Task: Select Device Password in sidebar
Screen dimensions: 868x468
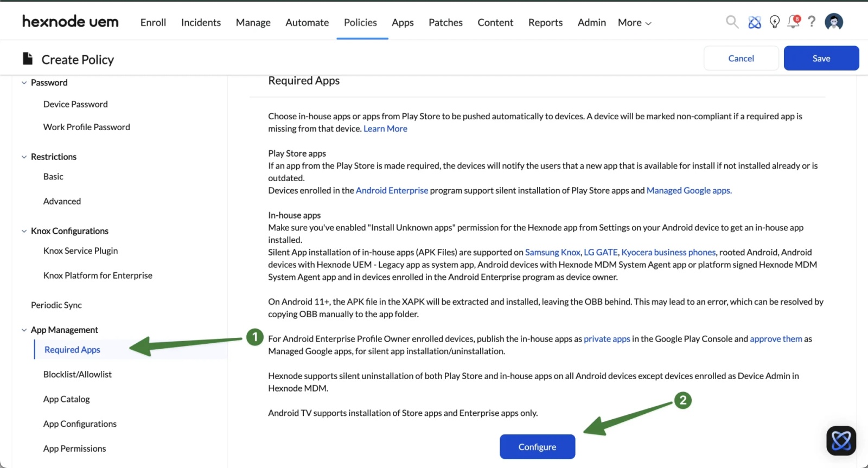Action: point(75,104)
